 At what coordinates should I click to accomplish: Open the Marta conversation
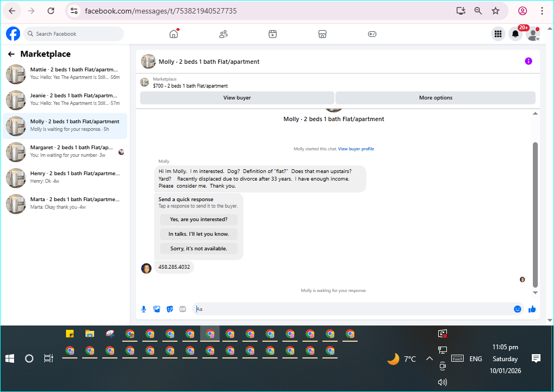65,204
